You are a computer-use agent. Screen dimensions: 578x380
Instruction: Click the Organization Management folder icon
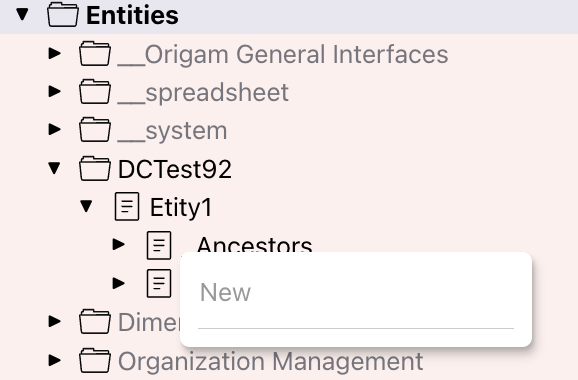[x=95, y=360]
